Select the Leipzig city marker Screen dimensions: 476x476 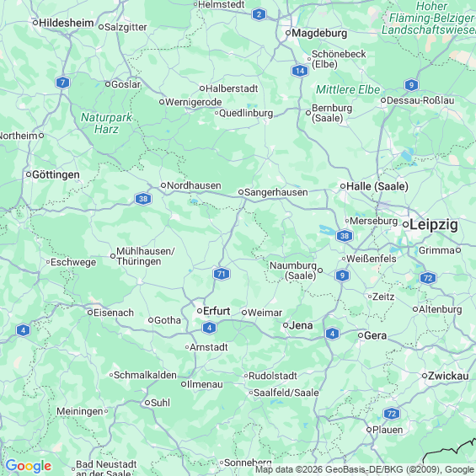405,225
